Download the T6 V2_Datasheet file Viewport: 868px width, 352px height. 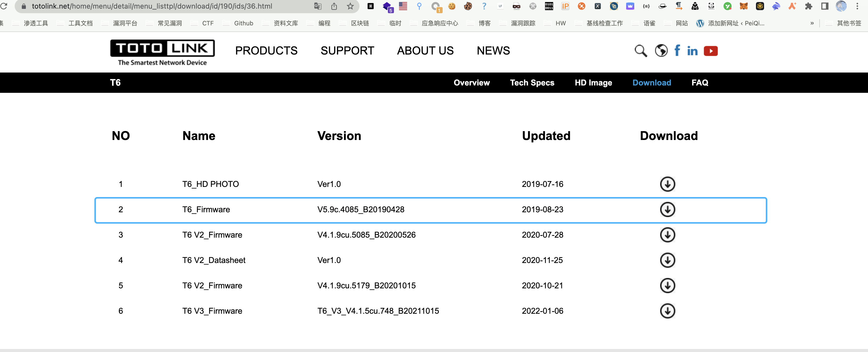(667, 260)
